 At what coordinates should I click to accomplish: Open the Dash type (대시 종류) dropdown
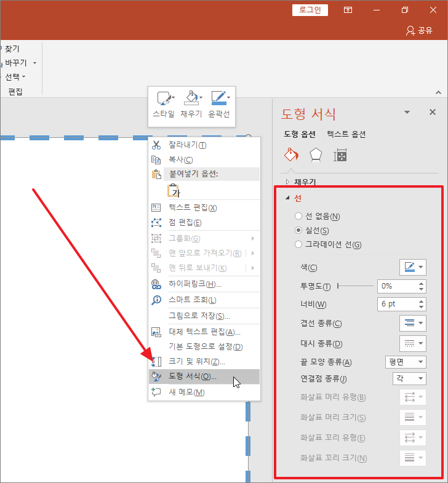coord(413,343)
